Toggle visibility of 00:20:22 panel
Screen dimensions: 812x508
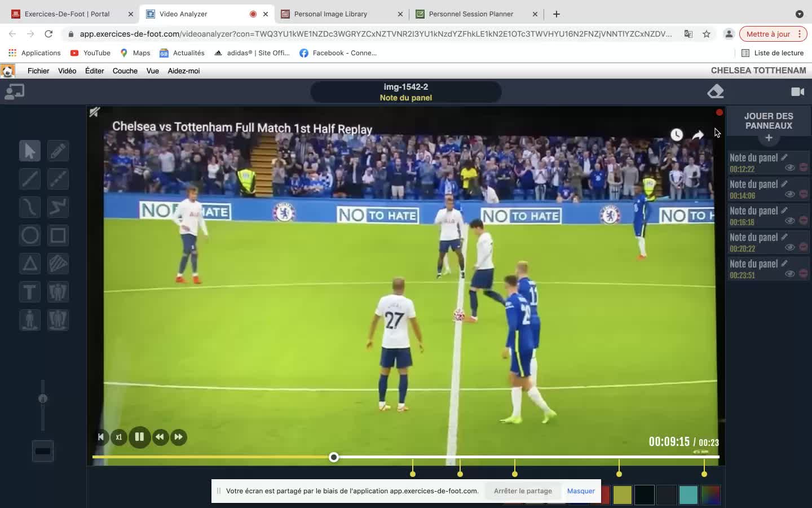(x=790, y=247)
